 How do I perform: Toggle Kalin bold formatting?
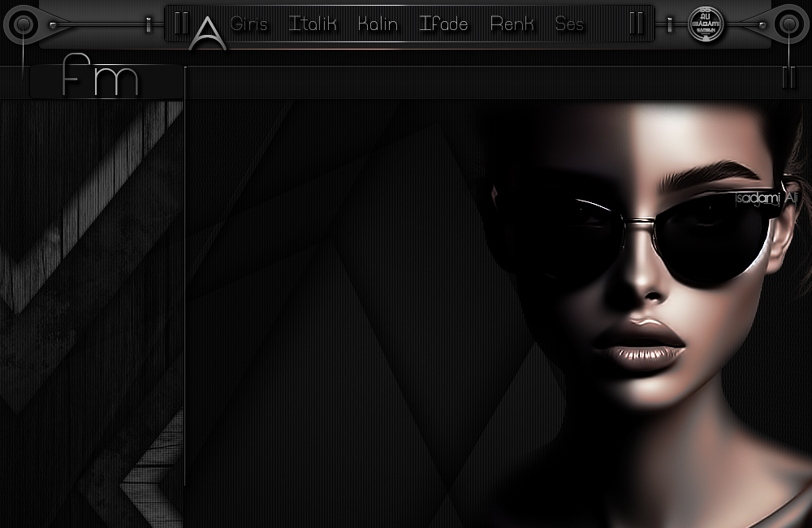378,24
